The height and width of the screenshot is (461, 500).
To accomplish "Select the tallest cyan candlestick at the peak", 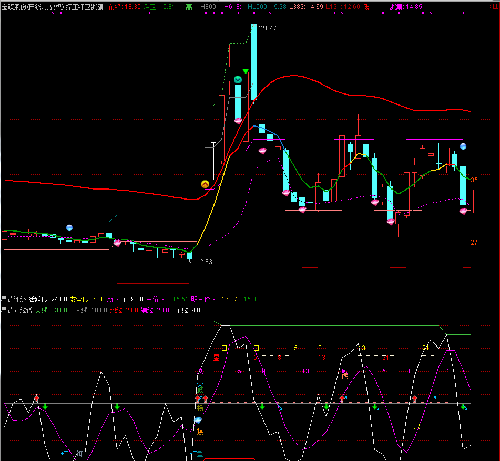I will point(254,62).
